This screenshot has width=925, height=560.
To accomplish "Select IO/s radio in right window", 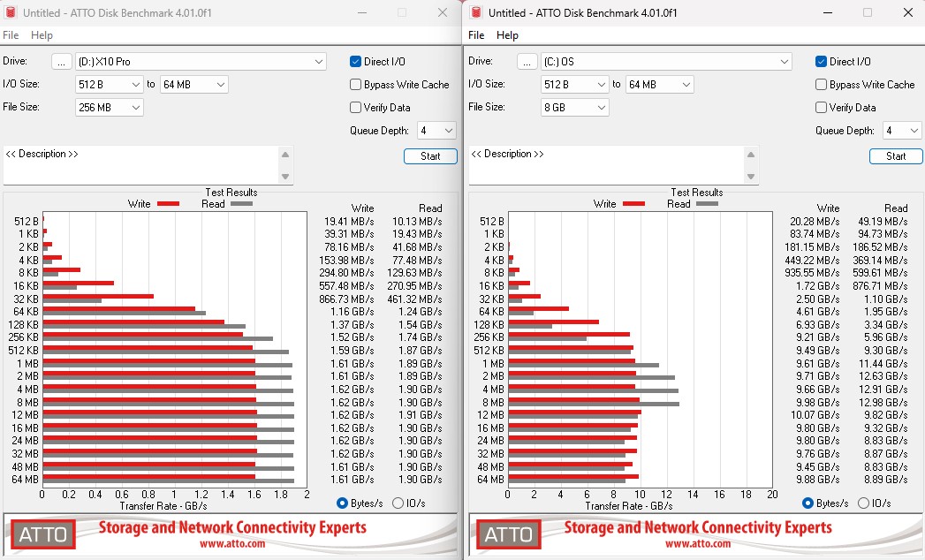I will (863, 503).
